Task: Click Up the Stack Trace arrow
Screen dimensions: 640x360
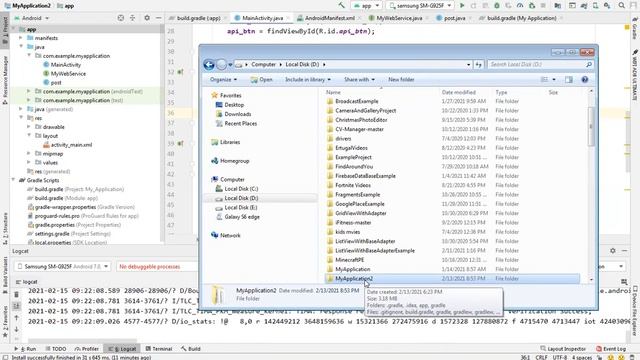Action: pyautogui.click(x=16, y=318)
